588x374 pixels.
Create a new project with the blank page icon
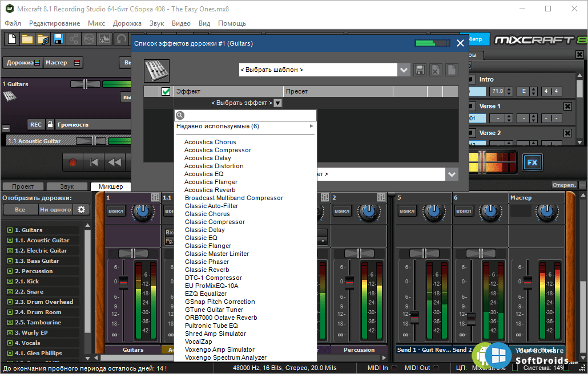12,39
